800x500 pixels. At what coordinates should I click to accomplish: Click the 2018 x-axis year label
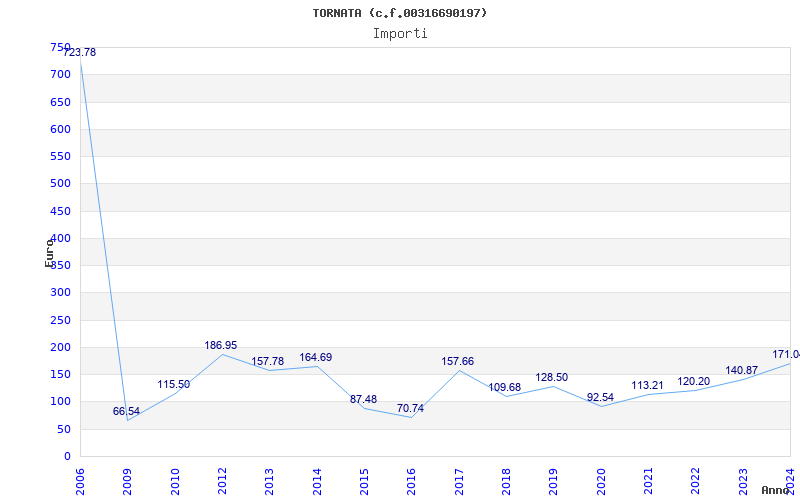506,482
